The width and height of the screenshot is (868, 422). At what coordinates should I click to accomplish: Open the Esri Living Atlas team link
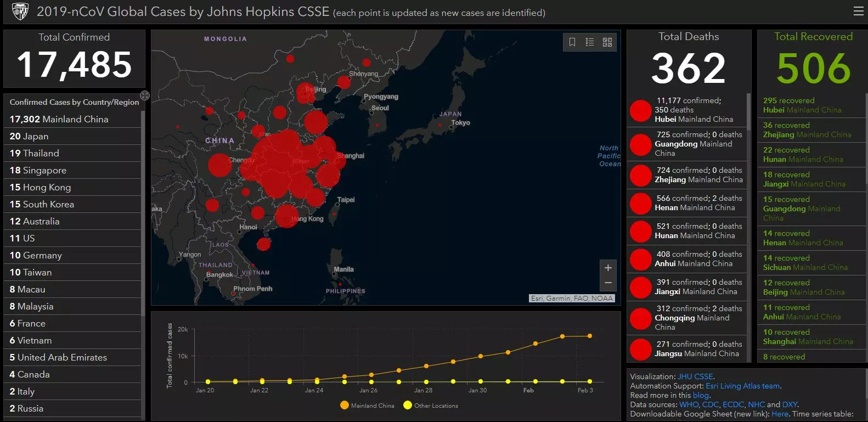point(742,386)
